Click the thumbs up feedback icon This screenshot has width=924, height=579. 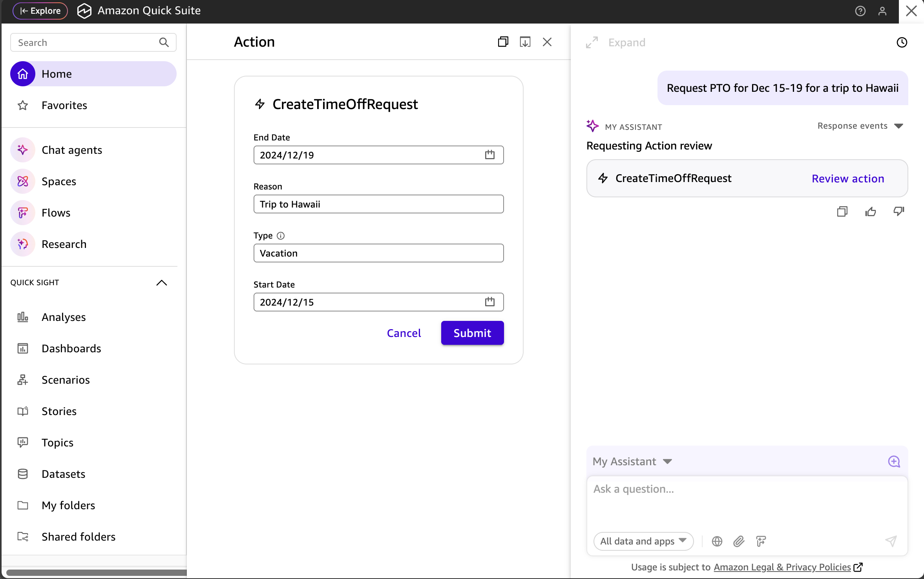pos(870,212)
